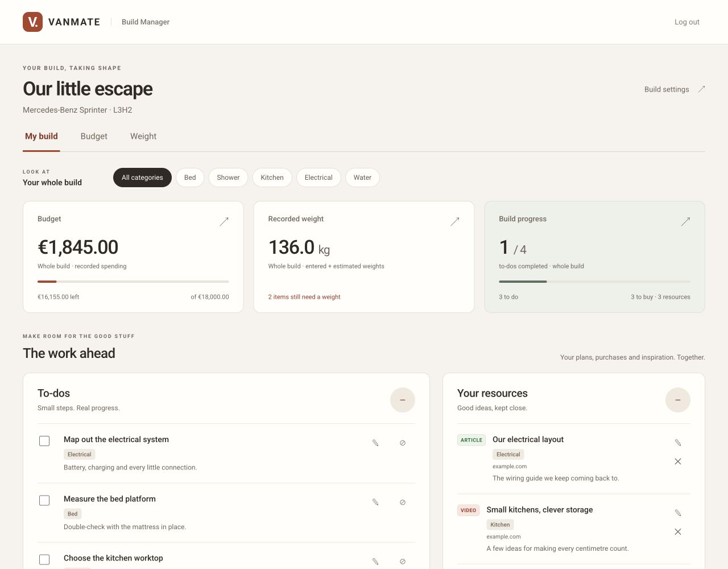Screen dimensions: 728x569
Task: Check off 'Map out the electrical system'
Action: tap(44, 441)
